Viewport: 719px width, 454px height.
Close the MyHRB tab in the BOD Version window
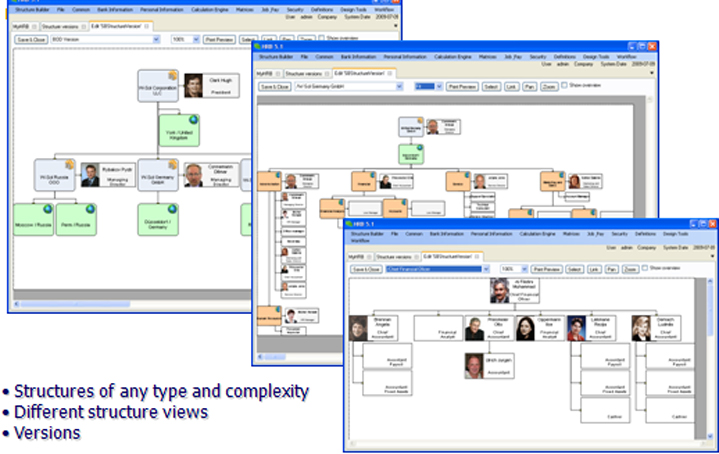click(x=34, y=27)
